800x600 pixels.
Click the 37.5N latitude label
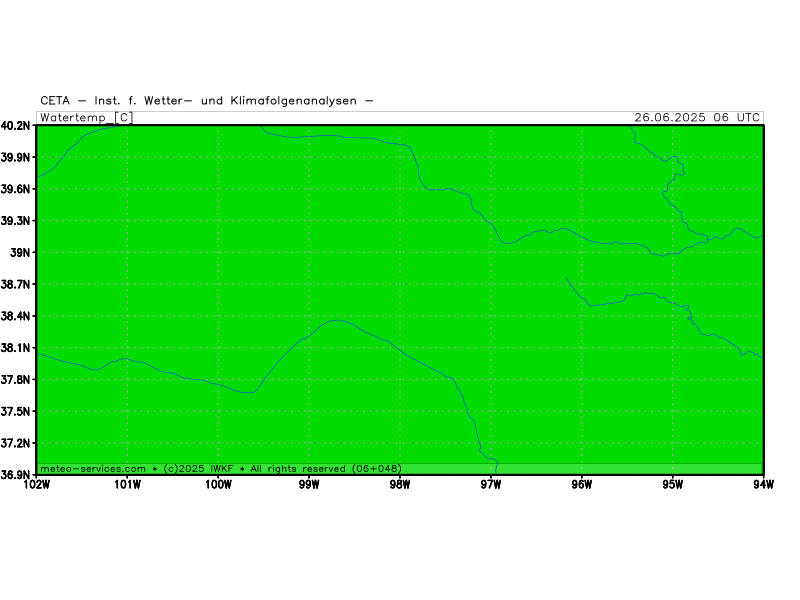coord(15,411)
